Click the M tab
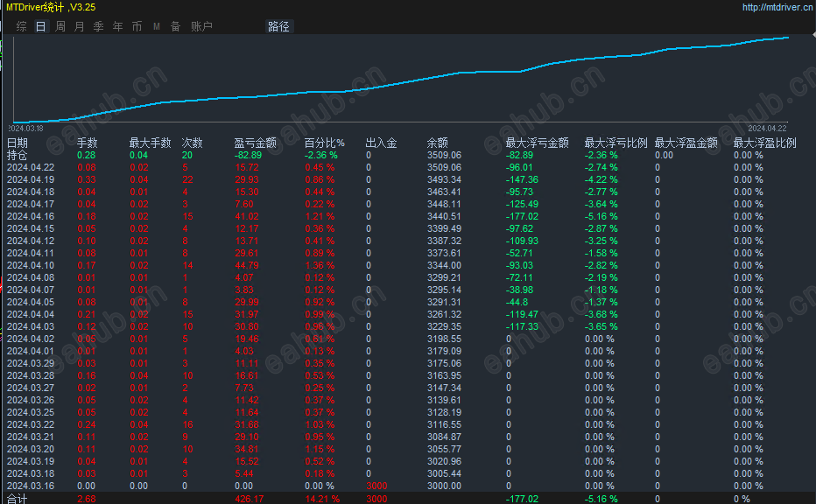The image size is (816, 504). coord(156,26)
